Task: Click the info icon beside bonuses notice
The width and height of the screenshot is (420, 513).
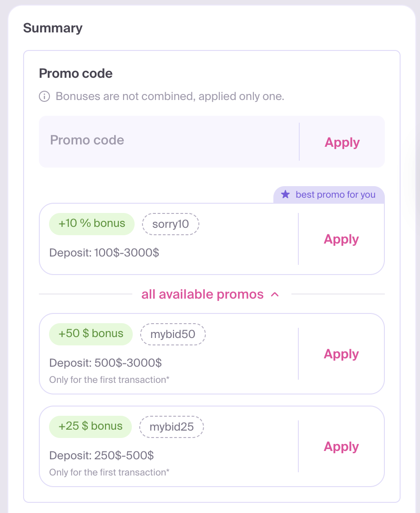Action: [44, 97]
